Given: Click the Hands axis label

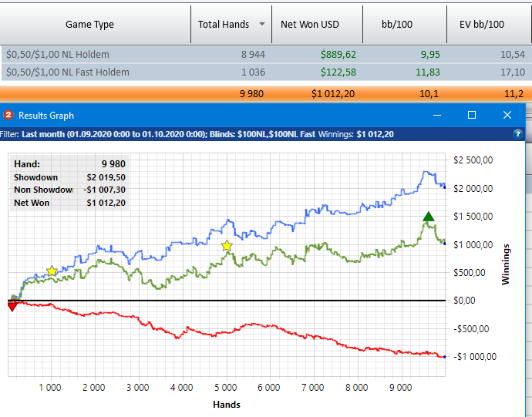Looking at the screenshot, I should (227, 405).
